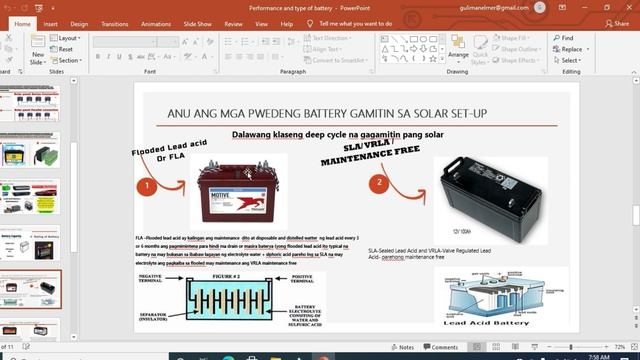The image size is (640, 360).
Task: Open the Help tab
Action: pos(287,24)
